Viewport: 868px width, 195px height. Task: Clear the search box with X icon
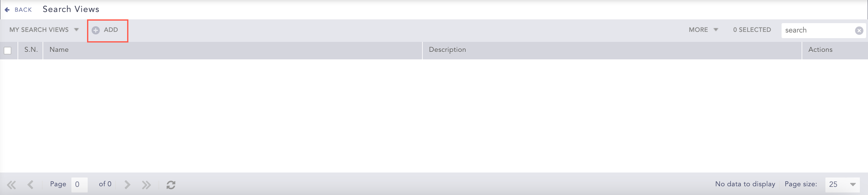(x=859, y=31)
